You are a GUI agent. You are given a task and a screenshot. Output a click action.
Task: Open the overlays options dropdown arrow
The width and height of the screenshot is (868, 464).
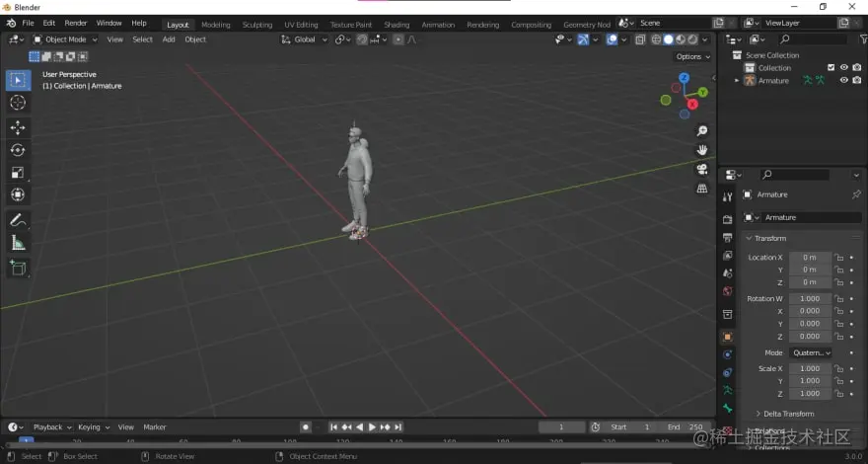623,39
